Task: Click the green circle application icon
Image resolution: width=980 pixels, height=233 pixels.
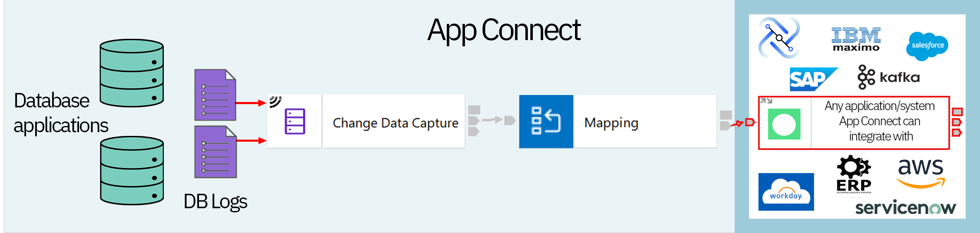Action: pos(784,124)
